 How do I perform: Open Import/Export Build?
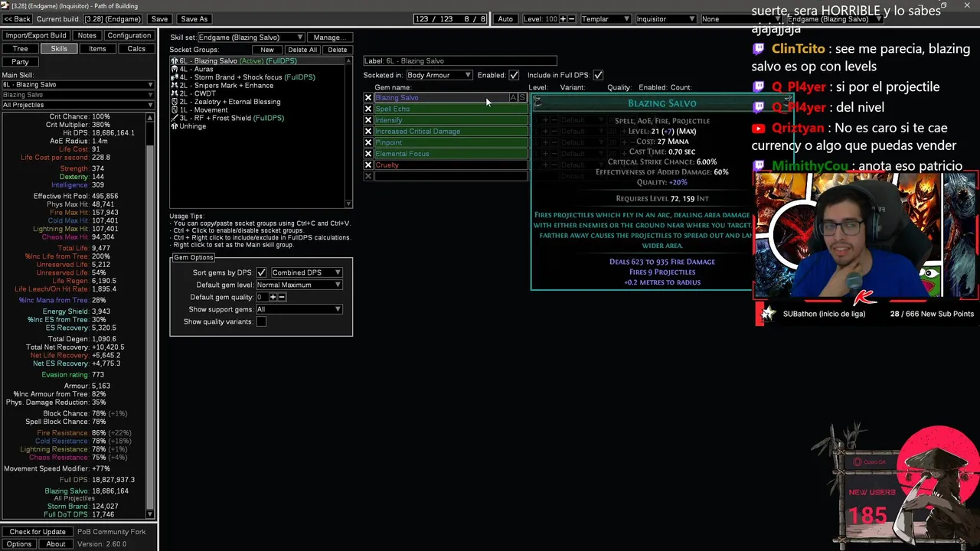coord(36,35)
